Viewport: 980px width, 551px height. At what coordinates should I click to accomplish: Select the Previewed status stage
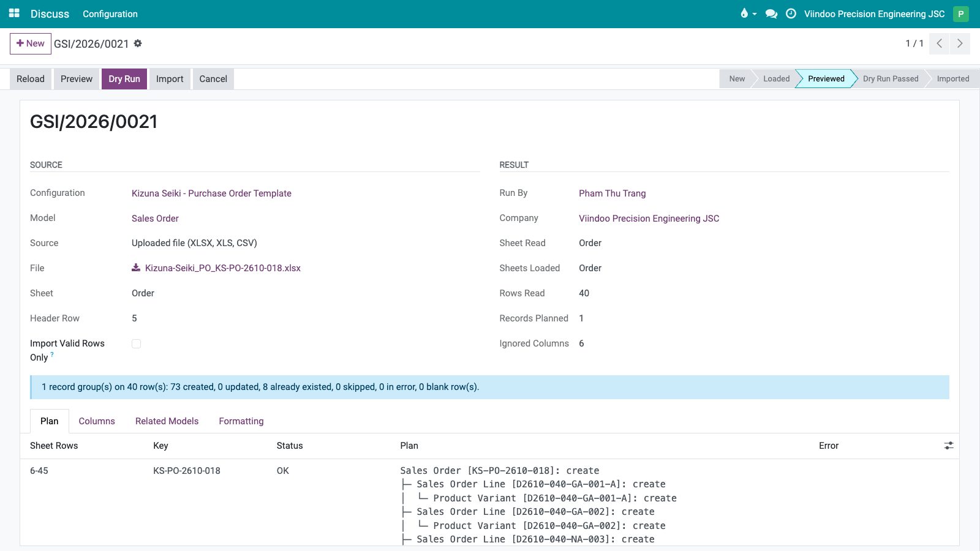(x=826, y=79)
